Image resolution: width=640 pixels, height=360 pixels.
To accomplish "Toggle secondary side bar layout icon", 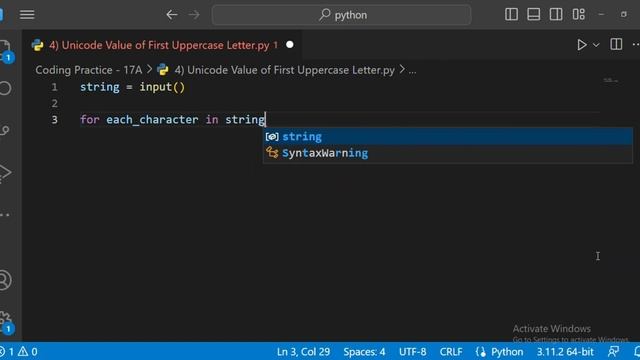I will [x=556, y=15].
